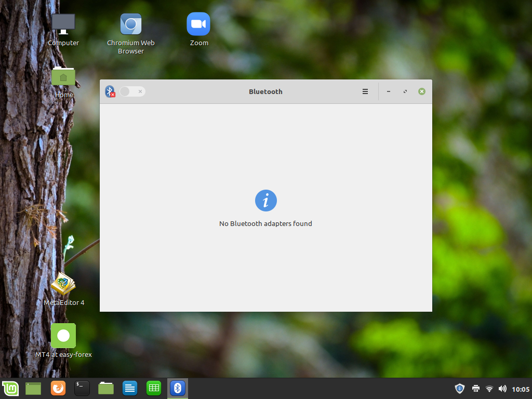This screenshot has height=399, width=532.
Task: Launch Firefox from the taskbar
Action: click(x=58, y=388)
